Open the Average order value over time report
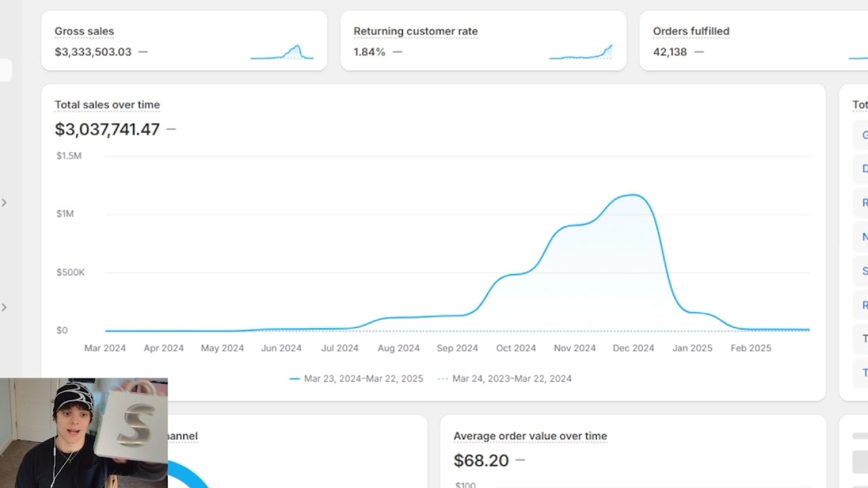Image resolution: width=868 pixels, height=488 pixels. pos(530,436)
